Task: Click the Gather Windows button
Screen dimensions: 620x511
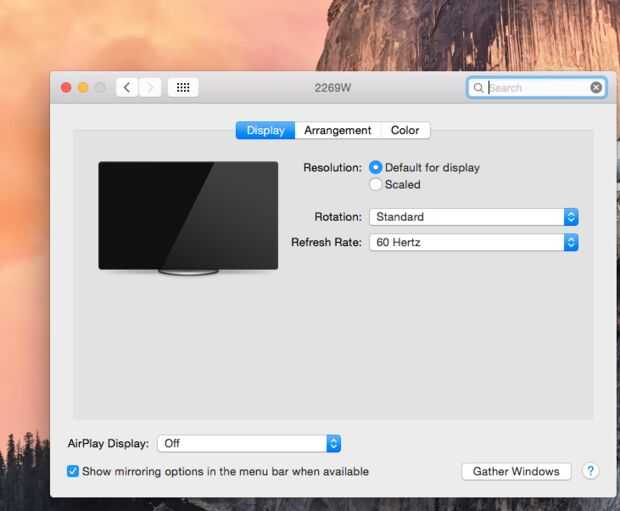Action: 516,471
